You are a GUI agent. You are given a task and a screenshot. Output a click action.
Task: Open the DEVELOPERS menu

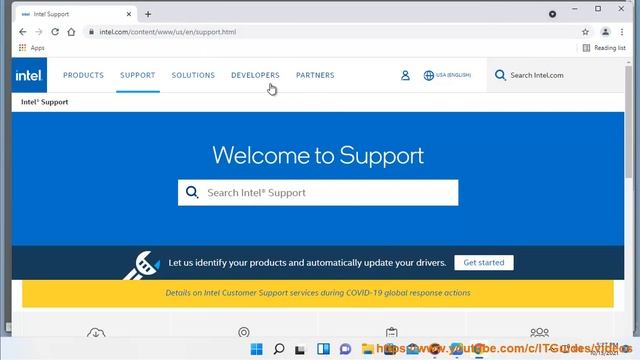(255, 75)
